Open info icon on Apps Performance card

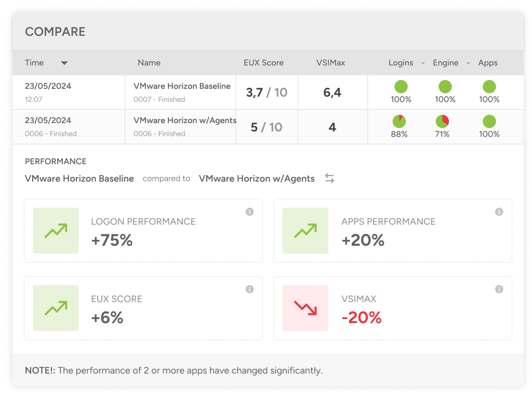[x=499, y=212]
